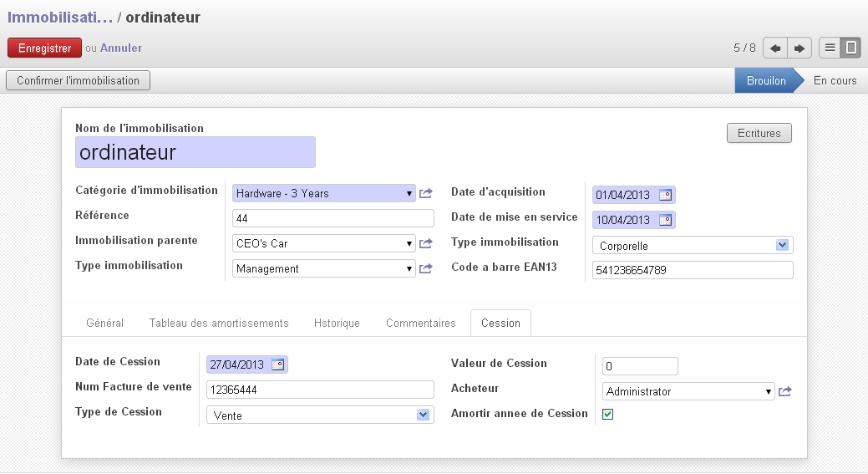
Task: Click the red Enregistrer button
Action: (44, 48)
